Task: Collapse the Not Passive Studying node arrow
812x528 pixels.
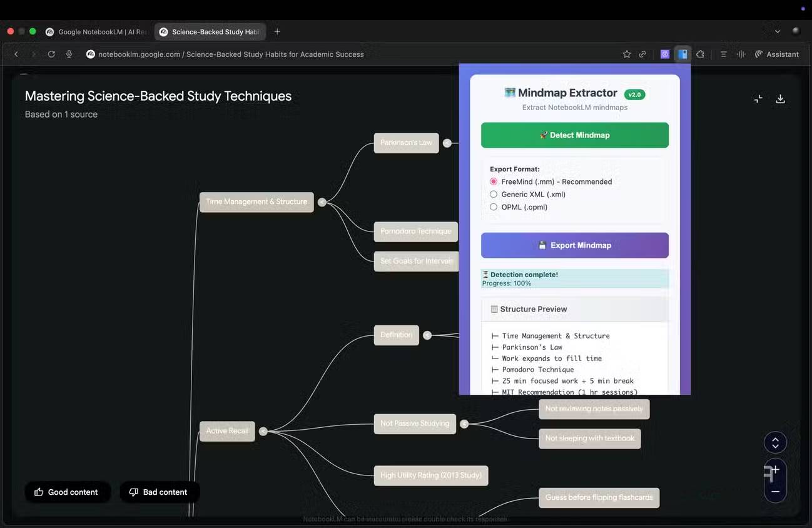Action: tap(464, 424)
